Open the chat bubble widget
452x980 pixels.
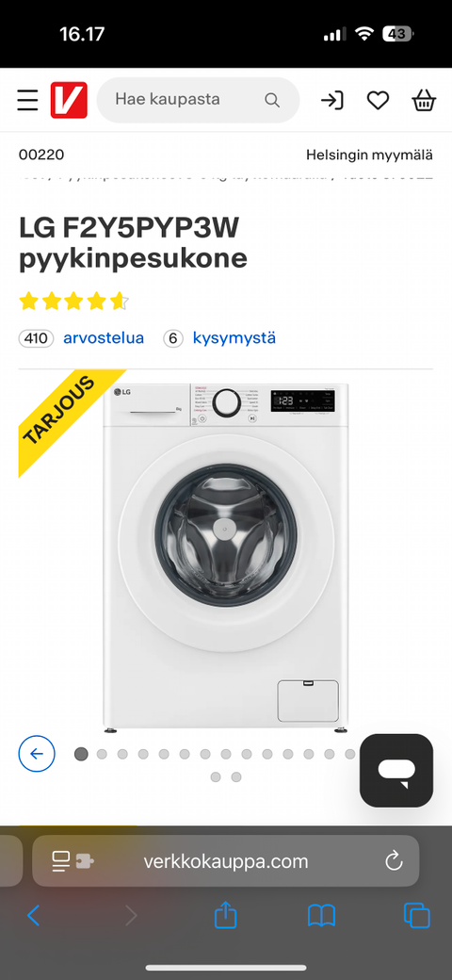pyautogui.click(x=396, y=771)
